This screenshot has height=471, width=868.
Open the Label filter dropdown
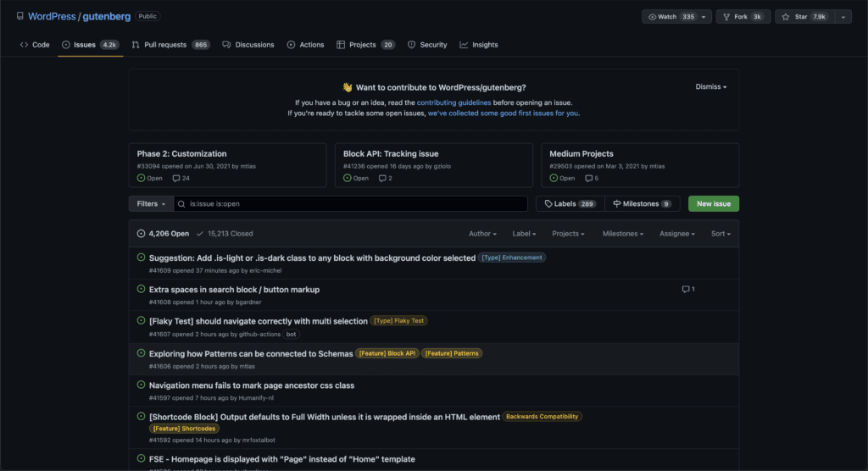tap(524, 234)
